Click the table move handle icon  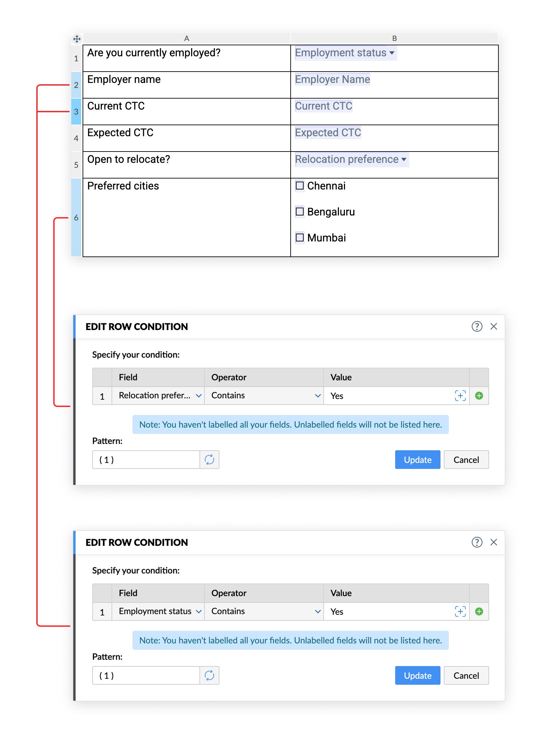tap(77, 39)
